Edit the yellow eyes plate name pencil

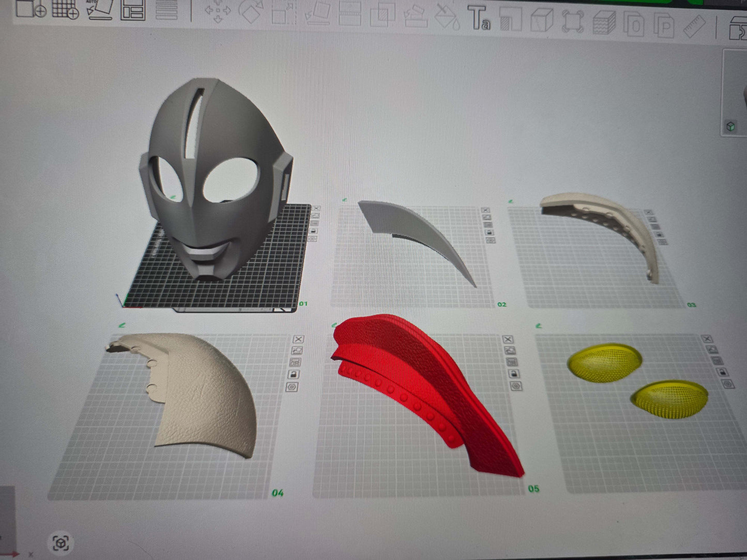tap(539, 325)
